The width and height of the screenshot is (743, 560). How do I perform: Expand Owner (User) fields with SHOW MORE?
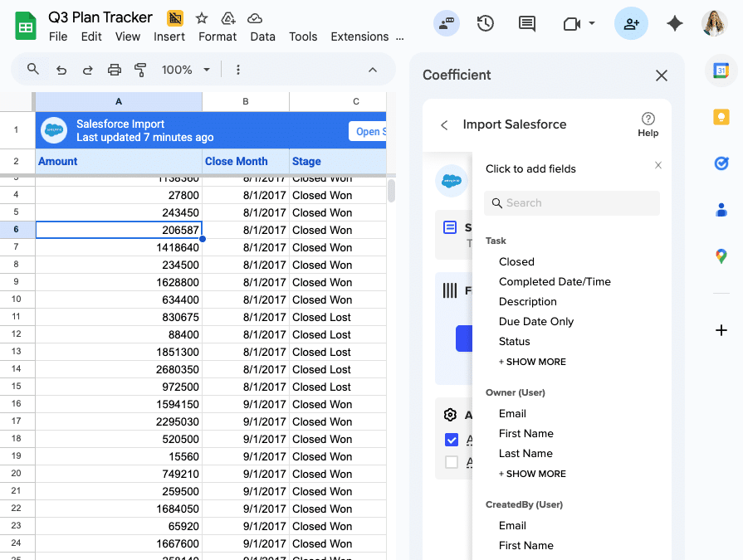coord(532,474)
